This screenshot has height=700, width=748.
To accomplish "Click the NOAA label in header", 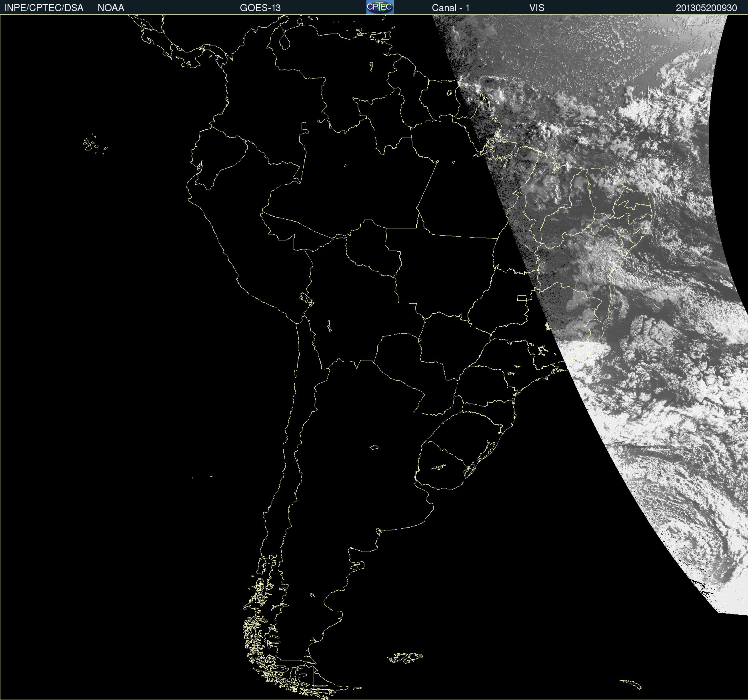I will 111,8.
